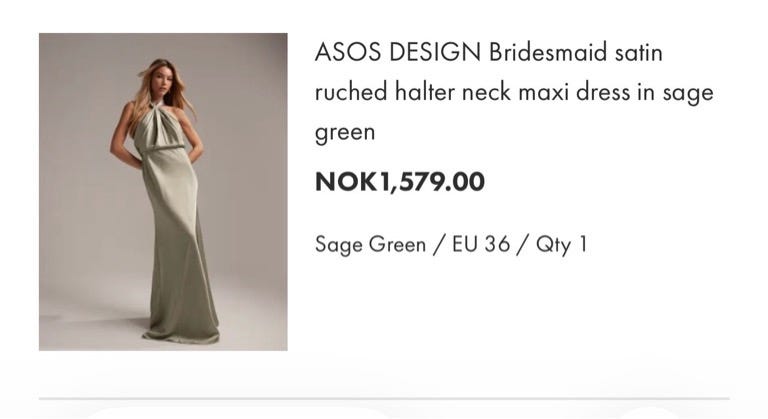The width and height of the screenshot is (768, 419).
Task: Select the "Sage Green" colour label
Action: pos(370,245)
